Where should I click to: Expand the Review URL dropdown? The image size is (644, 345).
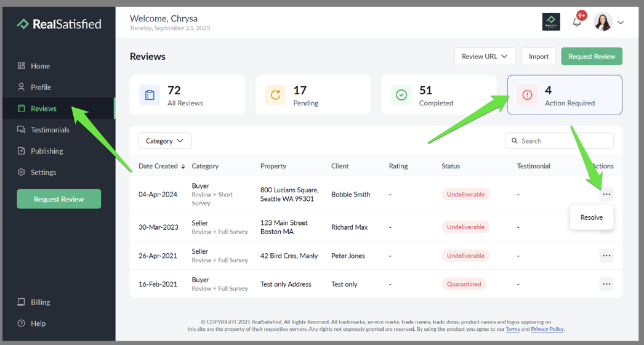[485, 56]
